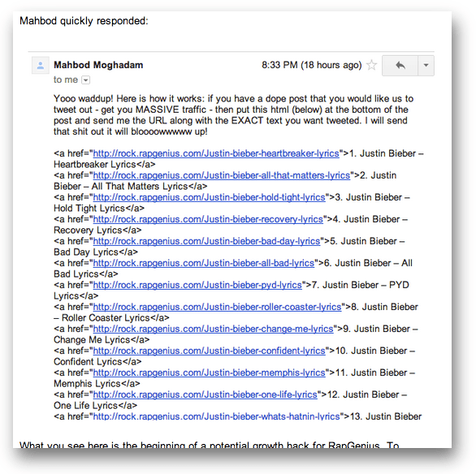
Task: Open the Justin-bieber-bad-day-lyrics link
Action: pyautogui.click(x=206, y=241)
